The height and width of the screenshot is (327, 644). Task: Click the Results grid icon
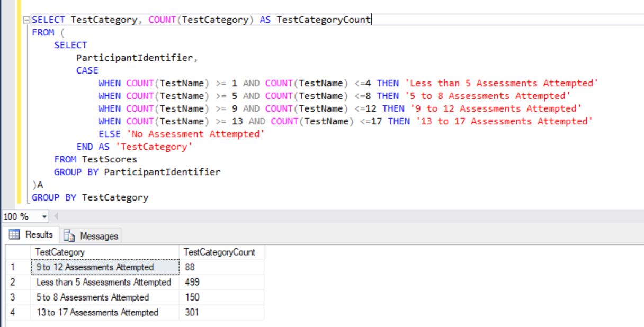click(x=15, y=234)
